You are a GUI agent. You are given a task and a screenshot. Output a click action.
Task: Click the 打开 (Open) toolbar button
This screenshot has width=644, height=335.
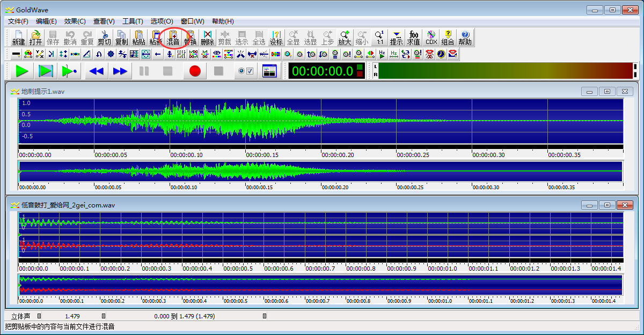pyautogui.click(x=35, y=38)
